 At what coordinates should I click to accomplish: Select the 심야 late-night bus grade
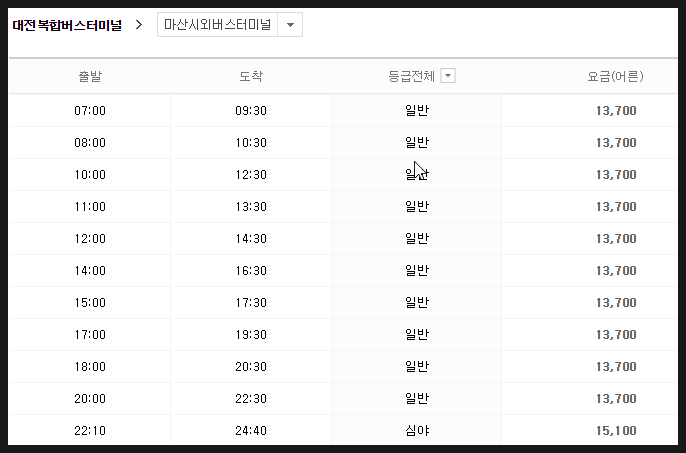point(417,431)
